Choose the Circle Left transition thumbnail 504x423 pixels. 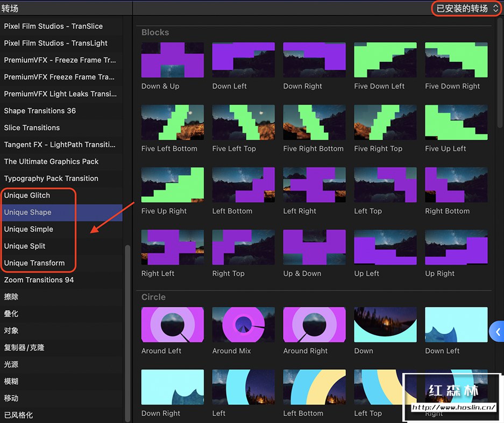click(x=243, y=387)
